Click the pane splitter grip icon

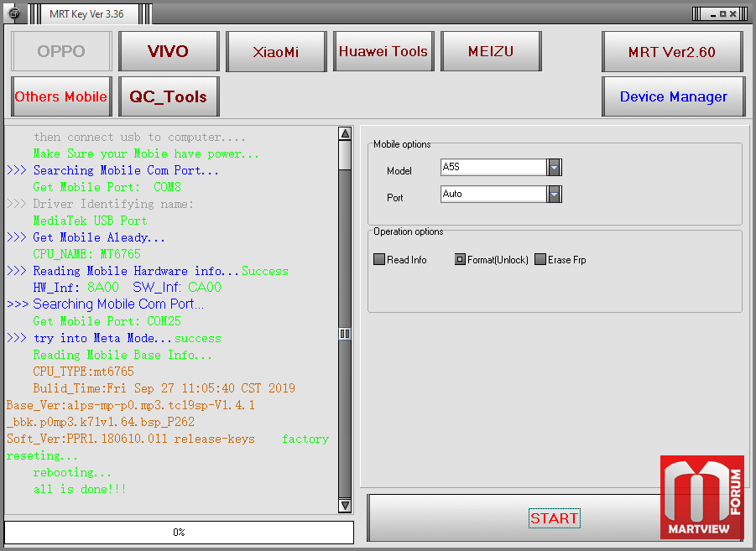pyautogui.click(x=345, y=334)
